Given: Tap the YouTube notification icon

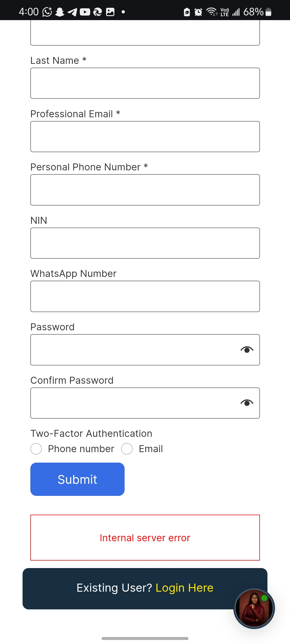Looking at the screenshot, I should click(x=85, y=12).
